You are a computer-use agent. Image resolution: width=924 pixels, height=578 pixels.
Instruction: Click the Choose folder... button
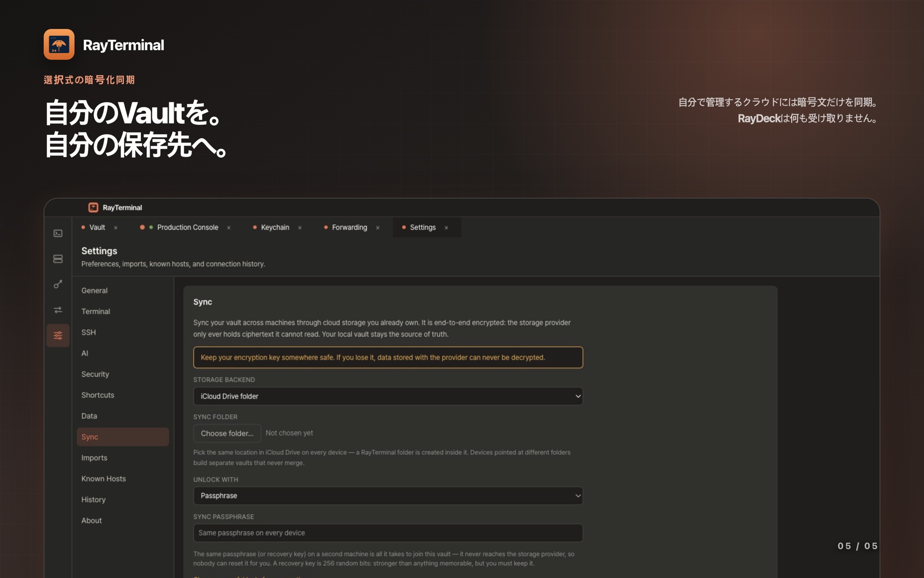227,433
